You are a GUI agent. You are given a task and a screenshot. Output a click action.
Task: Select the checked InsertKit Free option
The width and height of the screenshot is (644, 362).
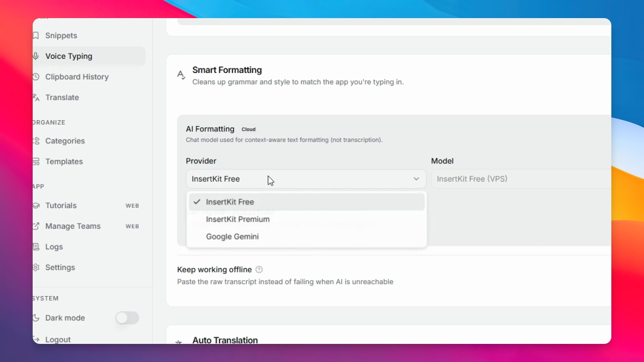tap(306, 202)
